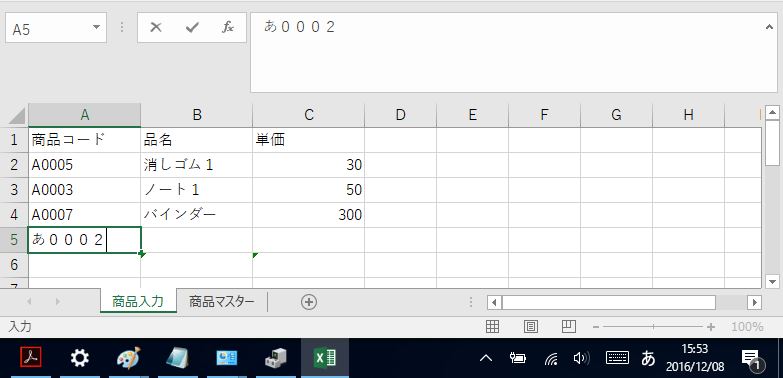Viewport: 783px width, 378px height.
Task: Cancel the formula bar entry
Action: coord(156,27)
